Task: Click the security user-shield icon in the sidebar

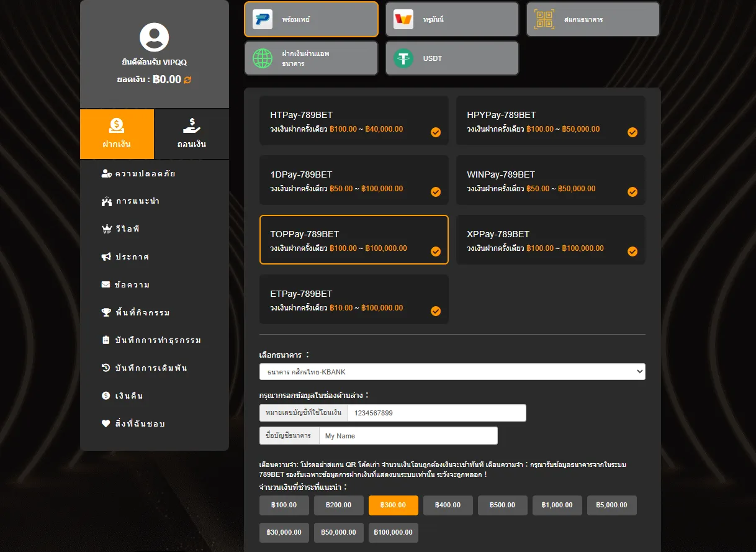Action: (106, 173)
